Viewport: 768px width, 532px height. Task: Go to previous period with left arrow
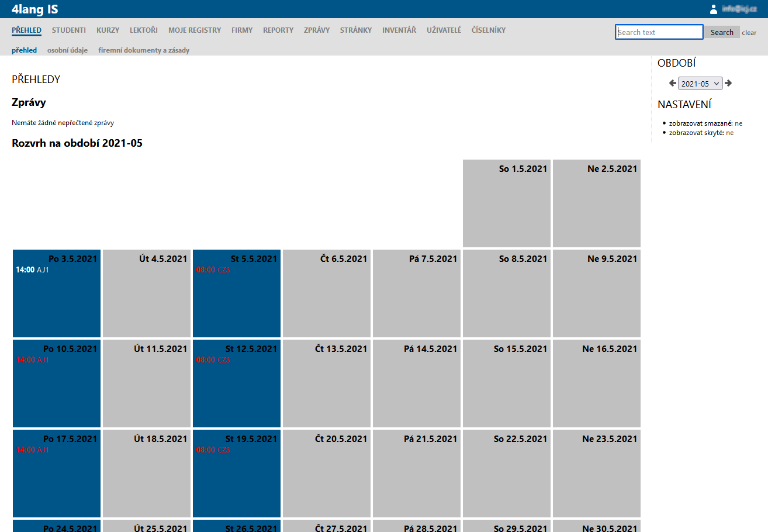[x=672, y=84]
